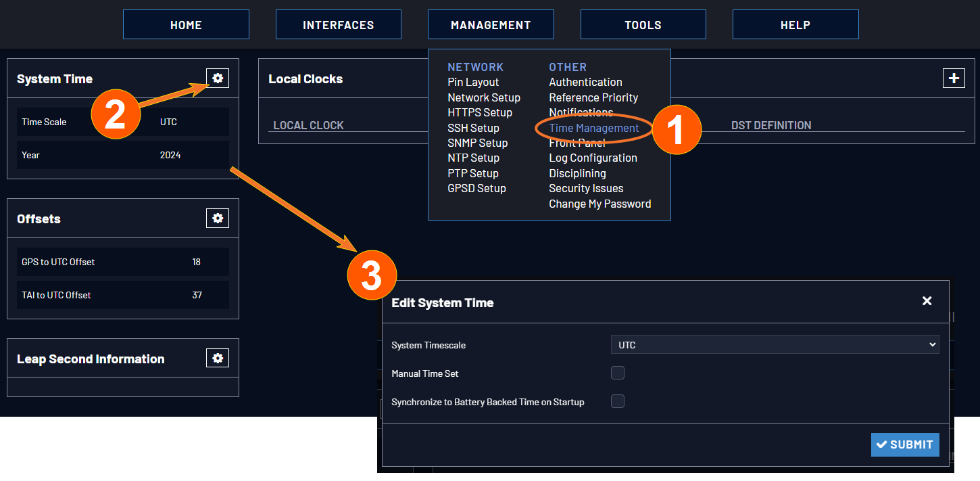Screen dimensions: 980x481
Task: Select SNMP Setup in the menu
Action: click(x=477, y=143)
